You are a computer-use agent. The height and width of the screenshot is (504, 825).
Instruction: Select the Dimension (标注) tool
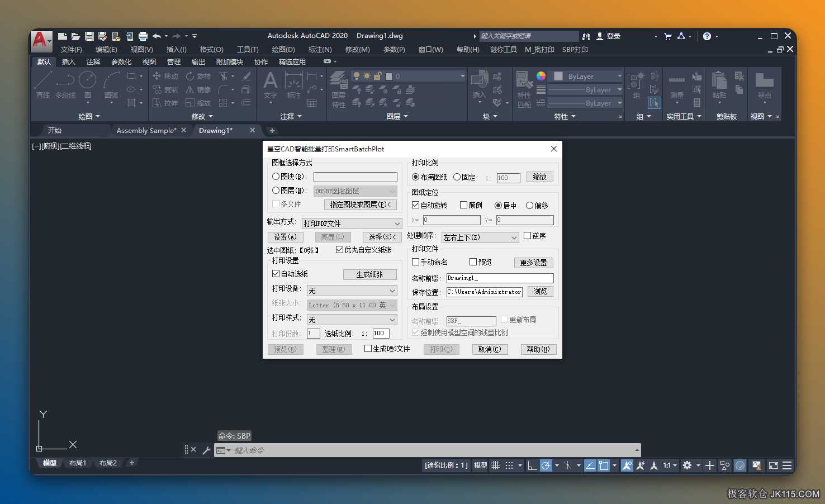(294, 85)
